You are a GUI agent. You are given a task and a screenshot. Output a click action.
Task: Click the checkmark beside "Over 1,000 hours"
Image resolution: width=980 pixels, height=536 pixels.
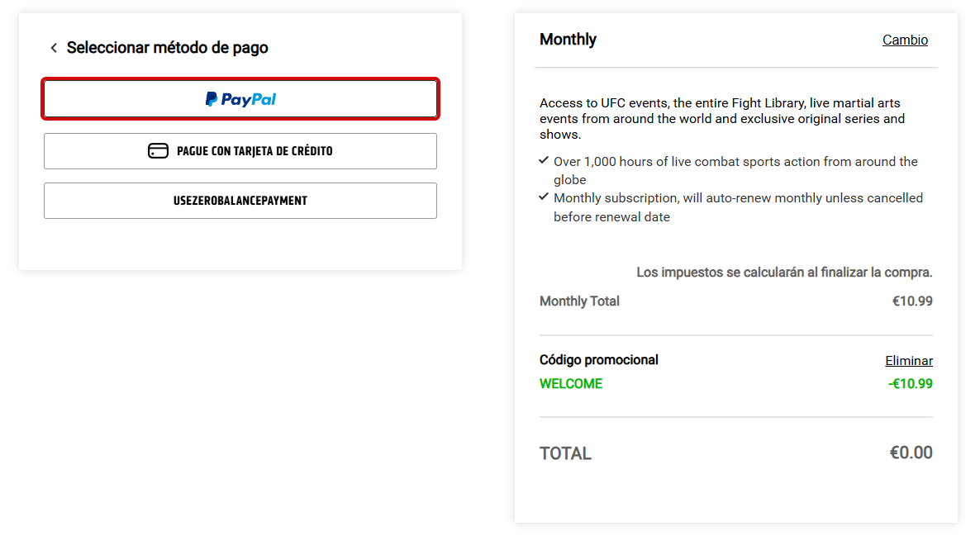(544, 160)
